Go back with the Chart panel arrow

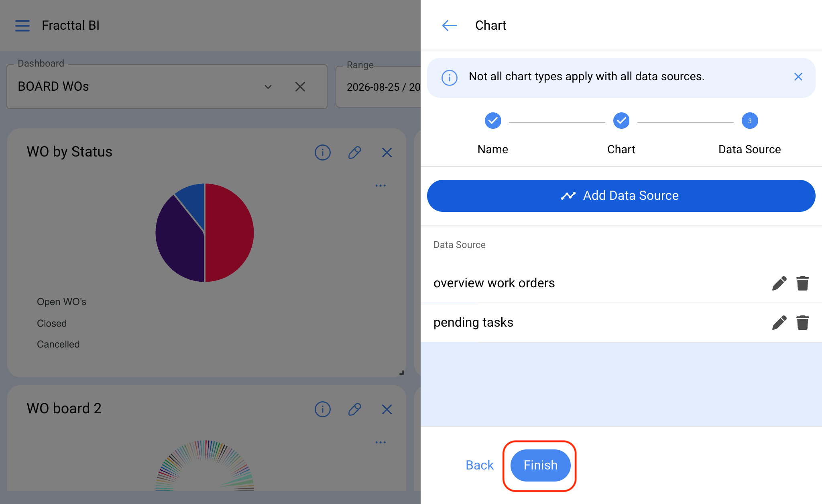click(450, 26)
